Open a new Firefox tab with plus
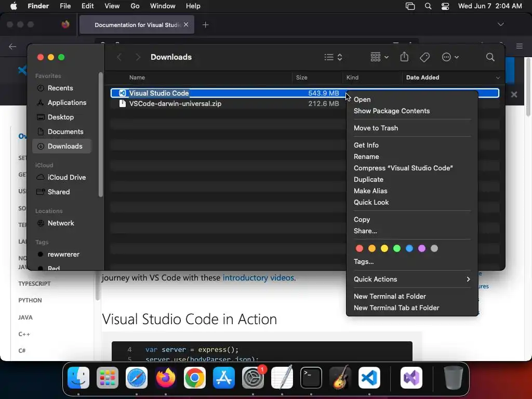Image resolution: width=532 pixels, height=399 pixels. (205, 25)
